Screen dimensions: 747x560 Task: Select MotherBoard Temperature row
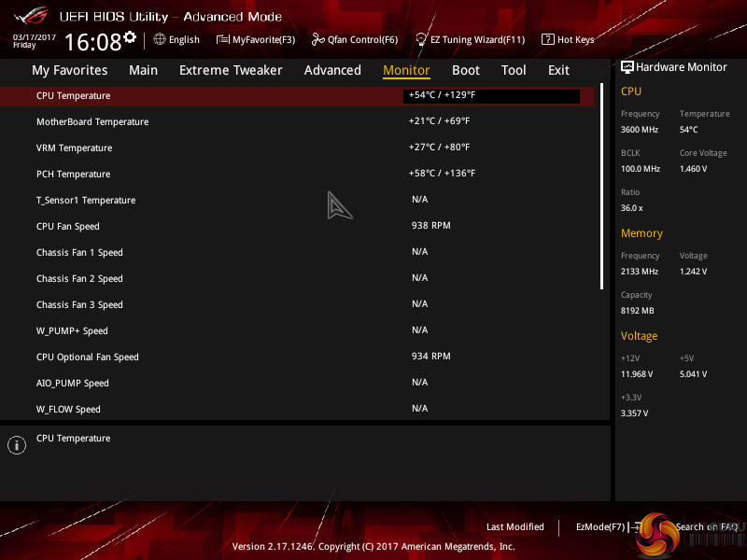[297, 122]
